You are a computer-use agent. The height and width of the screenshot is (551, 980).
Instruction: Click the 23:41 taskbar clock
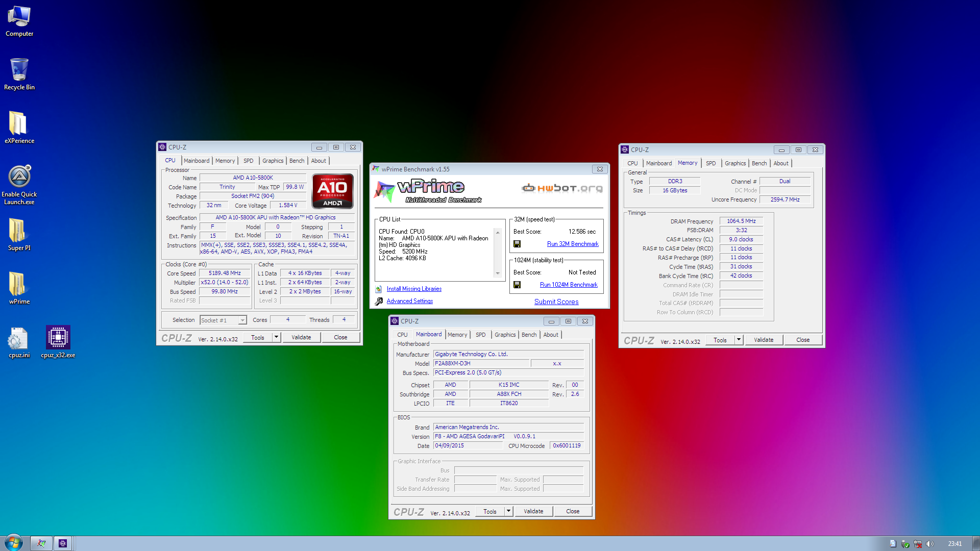click(x=954, y=544)
